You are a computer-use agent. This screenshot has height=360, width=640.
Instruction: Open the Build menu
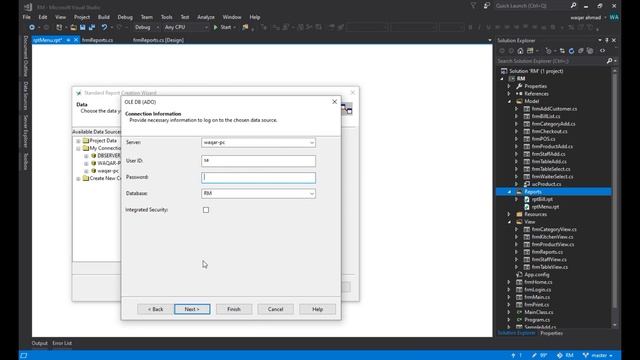click(104, 17)
